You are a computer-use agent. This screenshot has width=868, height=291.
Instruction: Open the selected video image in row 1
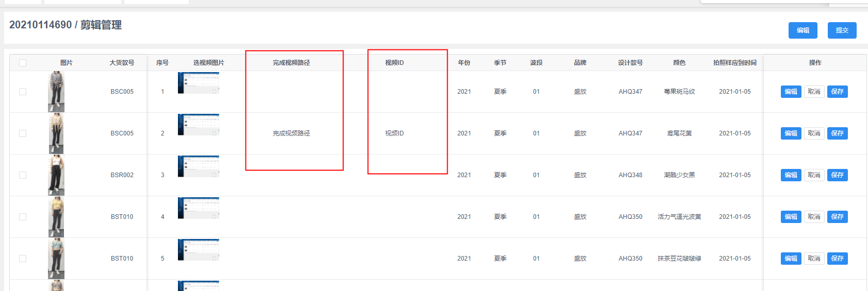pyautogui.click(x=199, y=83)
